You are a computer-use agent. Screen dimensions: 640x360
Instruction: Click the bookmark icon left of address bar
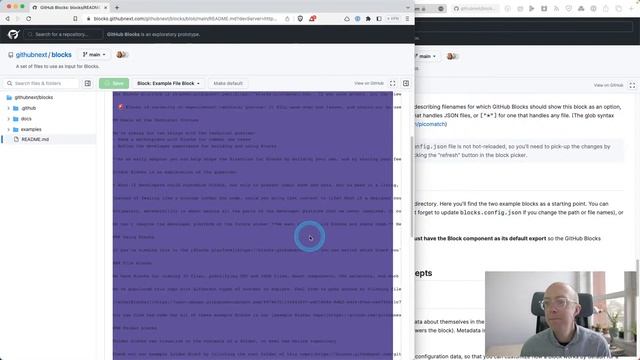click(75, 19)
